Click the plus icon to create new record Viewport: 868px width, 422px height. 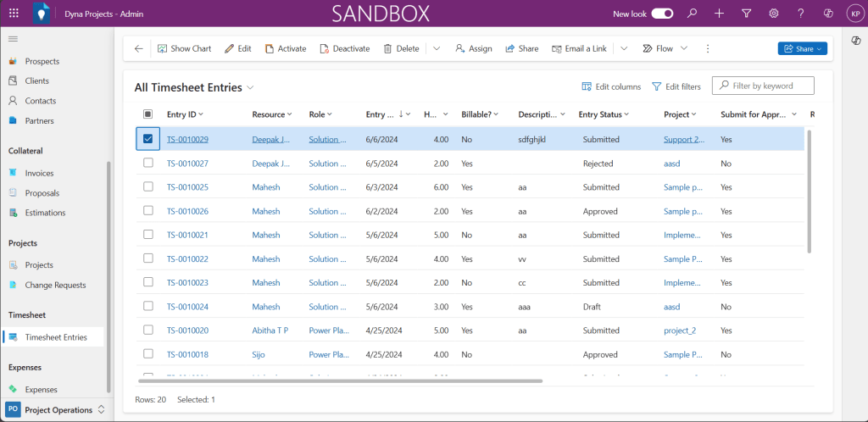(x=719, y=14)
